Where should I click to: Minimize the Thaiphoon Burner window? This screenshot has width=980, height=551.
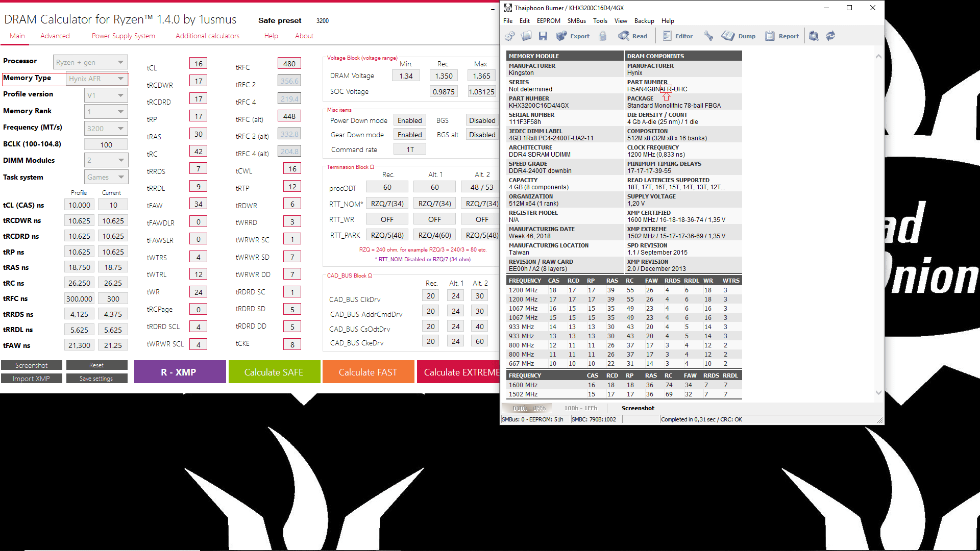(826, 8)
